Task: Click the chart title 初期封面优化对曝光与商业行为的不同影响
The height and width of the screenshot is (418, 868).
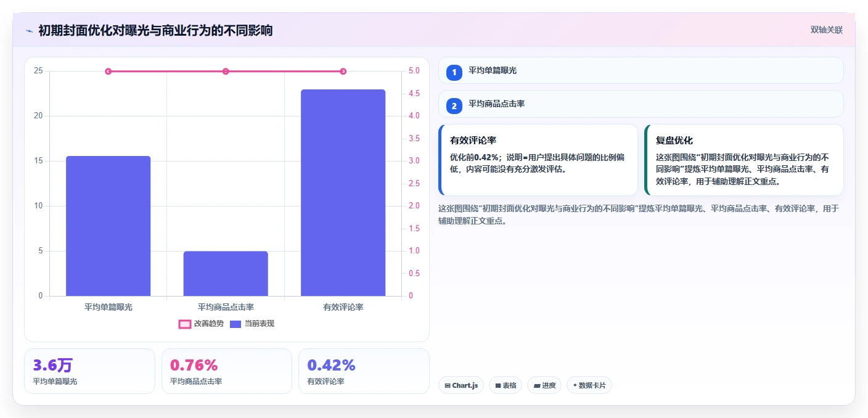Action: [x=155, y=31]
